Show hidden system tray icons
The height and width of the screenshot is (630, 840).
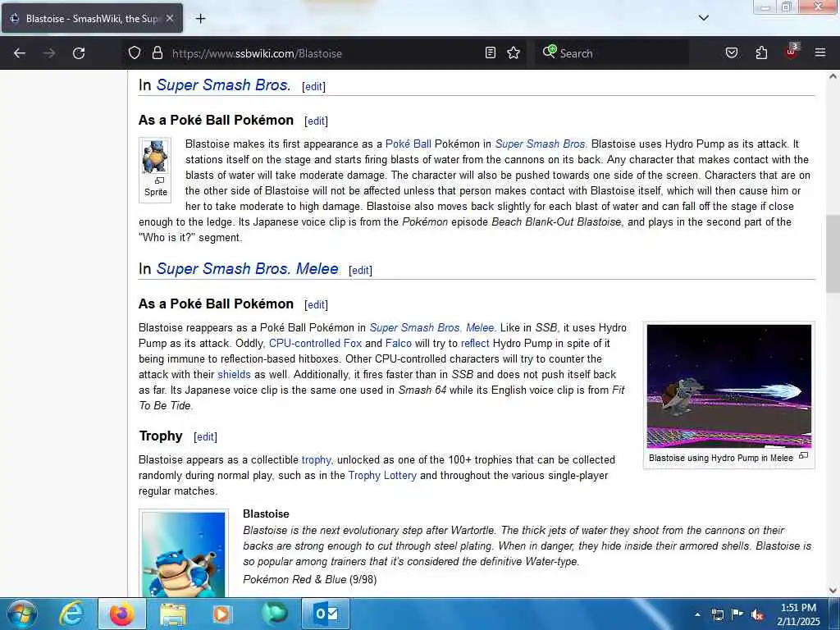pyautogui.click(x=697, y=614)
